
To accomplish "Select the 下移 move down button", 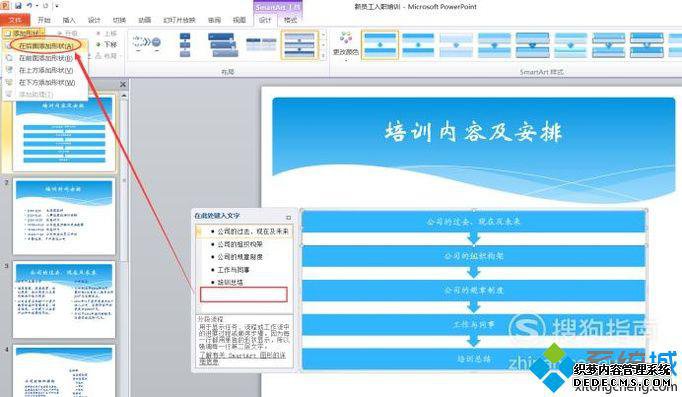I will tap(107, 44).
